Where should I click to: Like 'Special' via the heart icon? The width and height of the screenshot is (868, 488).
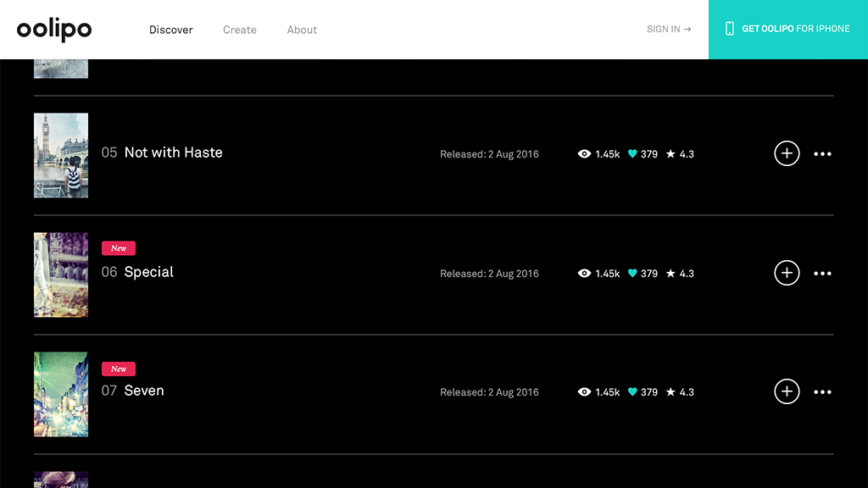[632, 274]
